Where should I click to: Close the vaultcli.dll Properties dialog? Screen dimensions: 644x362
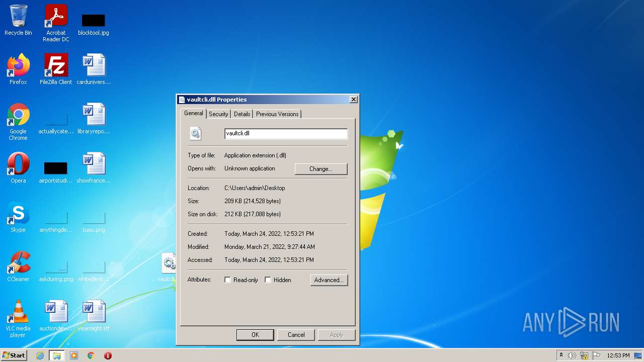pos(354,100)
